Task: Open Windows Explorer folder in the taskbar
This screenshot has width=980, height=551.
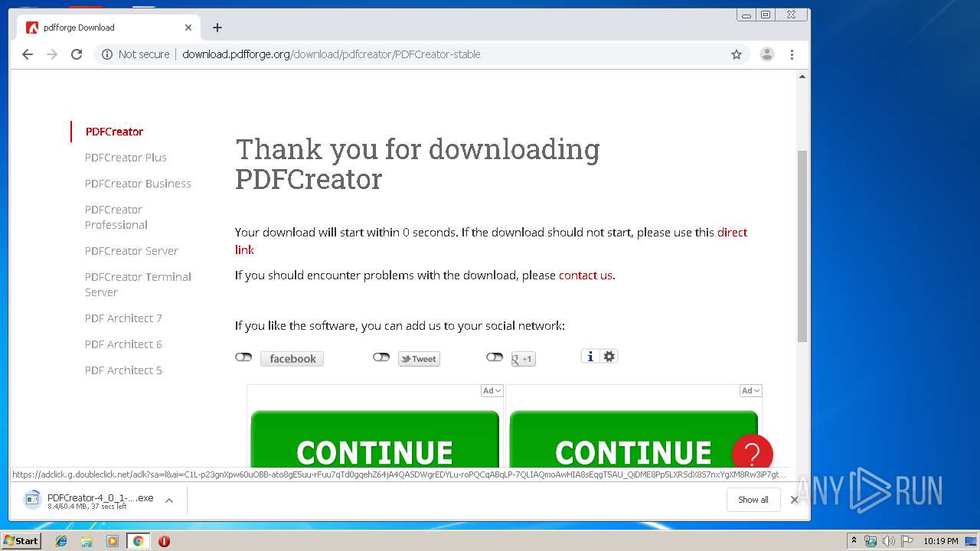Action: click(87, 541)
